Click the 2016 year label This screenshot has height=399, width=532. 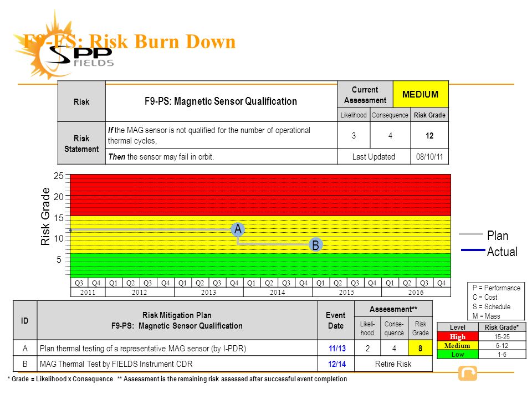(x=416, y=292)
